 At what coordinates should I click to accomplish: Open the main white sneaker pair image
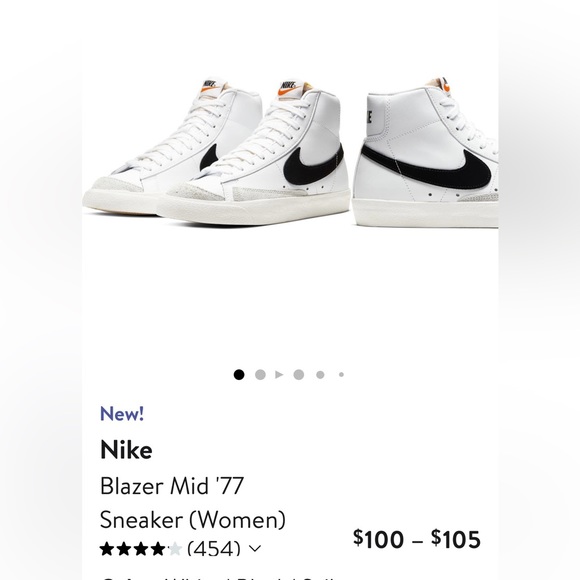(217, 152)
